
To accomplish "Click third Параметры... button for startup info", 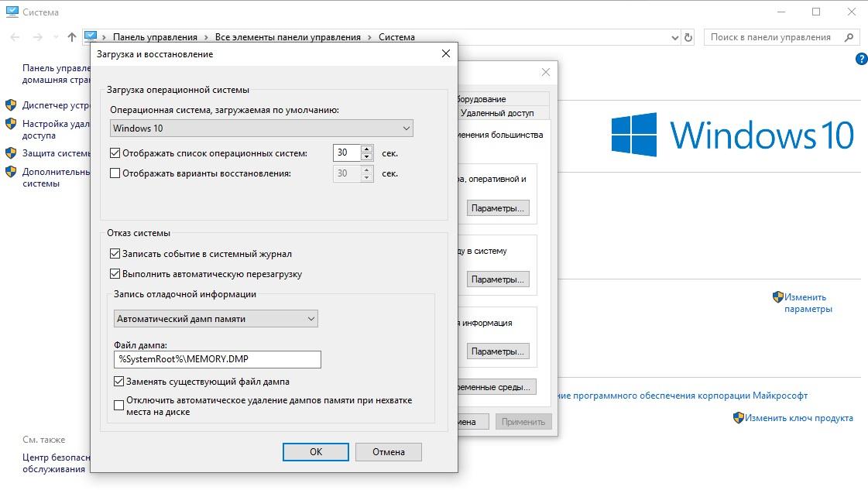I will pyautogui.click(x=498, y=351).
